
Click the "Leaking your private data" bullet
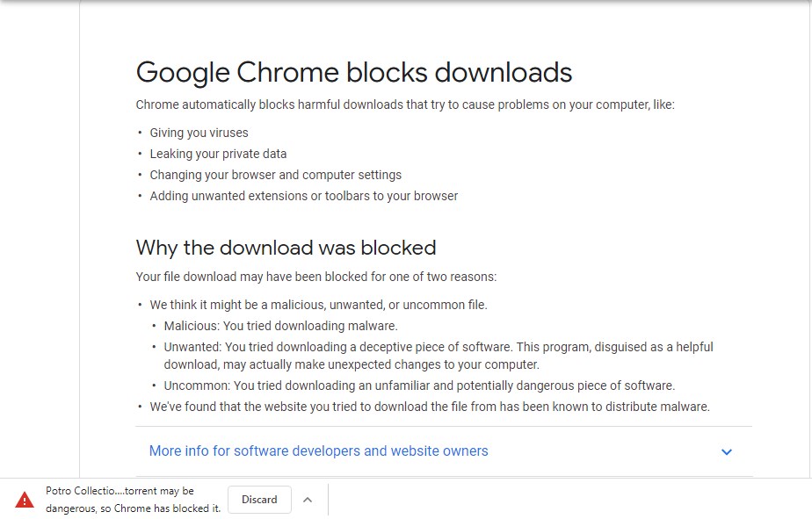click(217, 153)
